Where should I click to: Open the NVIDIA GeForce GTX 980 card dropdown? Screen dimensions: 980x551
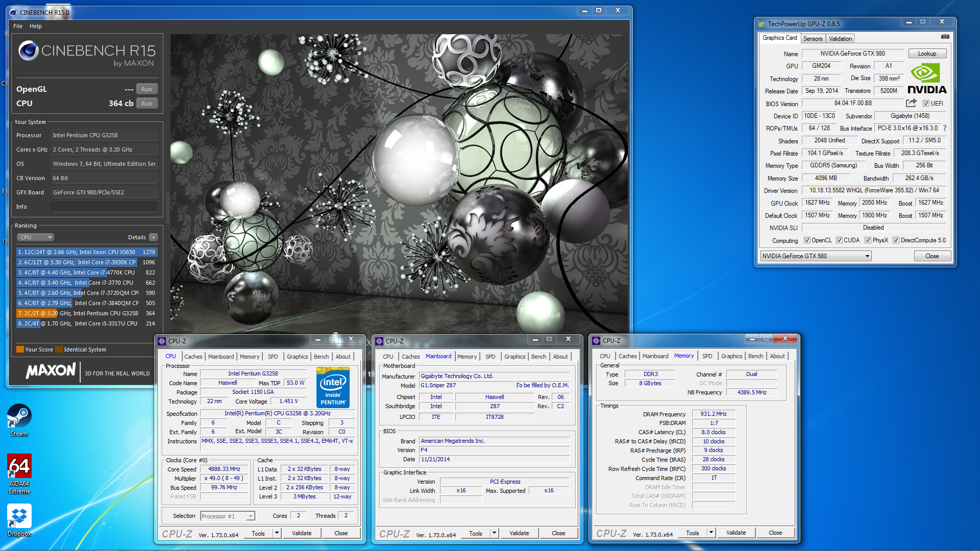click(x=816, y=256)
